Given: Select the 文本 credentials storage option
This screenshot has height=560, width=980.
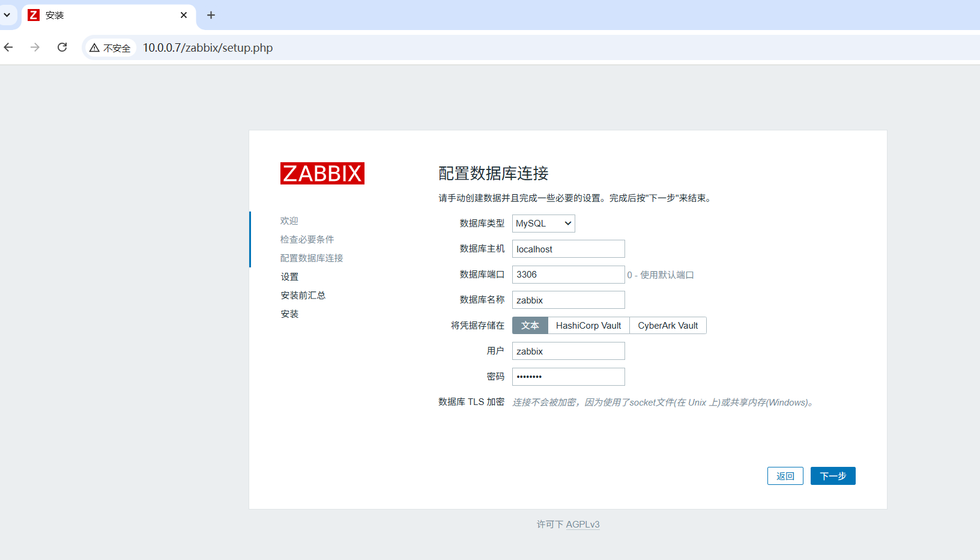Looking at the screenshot, I should click(x=530, y=326).
